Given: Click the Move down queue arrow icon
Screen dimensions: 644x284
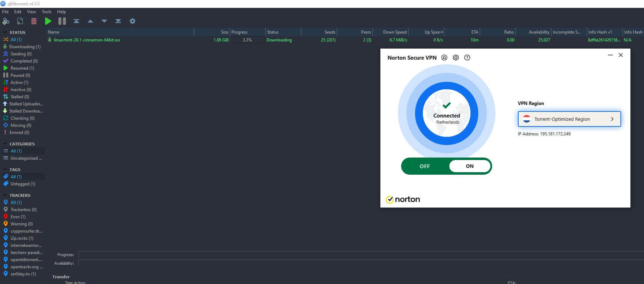Looking at the screenshot, I should tap(104, 21).
